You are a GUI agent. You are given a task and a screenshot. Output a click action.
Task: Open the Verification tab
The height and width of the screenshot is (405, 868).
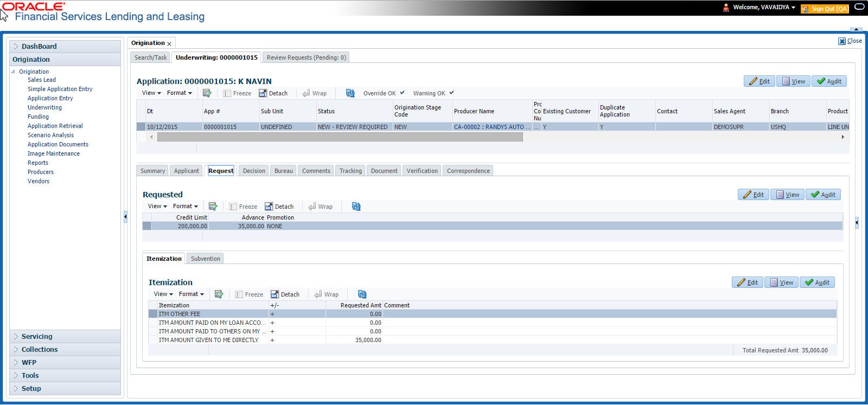click(x=422, y=171)
